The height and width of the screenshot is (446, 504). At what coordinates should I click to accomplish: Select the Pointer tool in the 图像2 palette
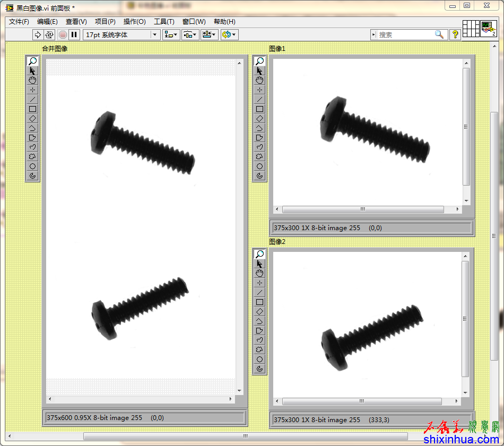pyautogui.click(x=259, y=264)
